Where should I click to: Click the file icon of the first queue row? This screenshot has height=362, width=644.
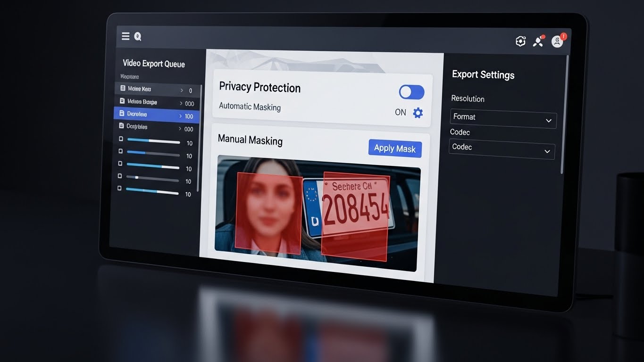point(123,89)
